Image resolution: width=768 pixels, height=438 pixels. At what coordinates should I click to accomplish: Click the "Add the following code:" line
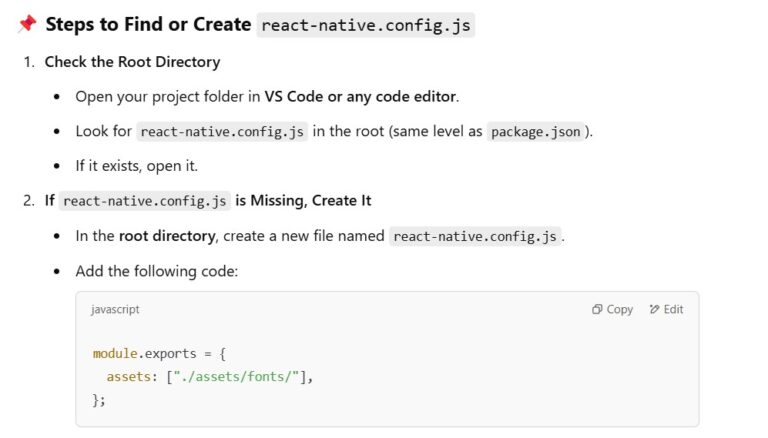click(156, 271)
